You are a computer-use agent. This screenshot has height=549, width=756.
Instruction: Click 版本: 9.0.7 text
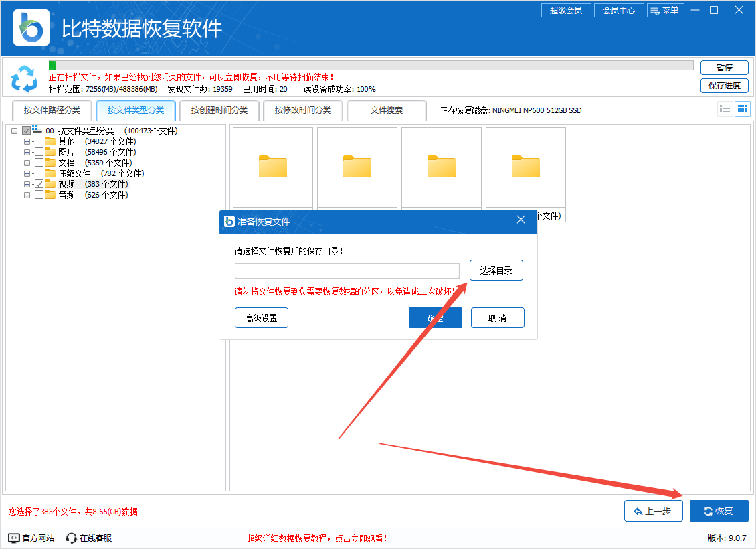point(727,538)
